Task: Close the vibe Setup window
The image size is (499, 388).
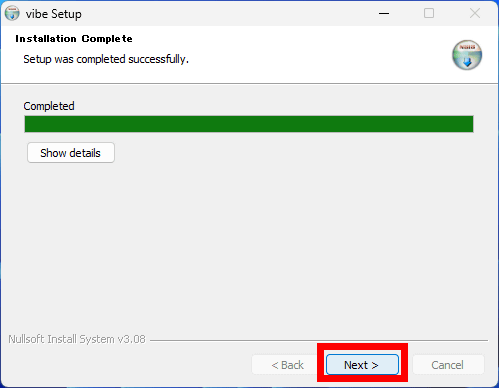Action: point(475,13)
